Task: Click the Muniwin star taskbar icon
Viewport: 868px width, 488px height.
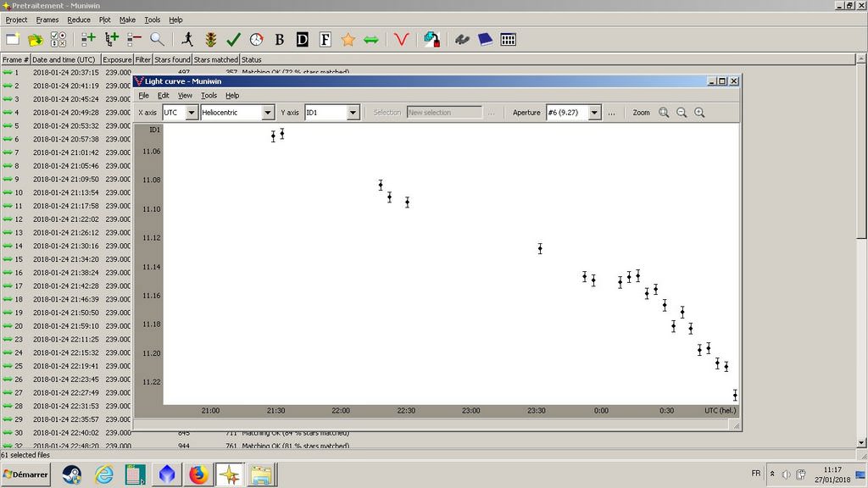Action: 230,474
